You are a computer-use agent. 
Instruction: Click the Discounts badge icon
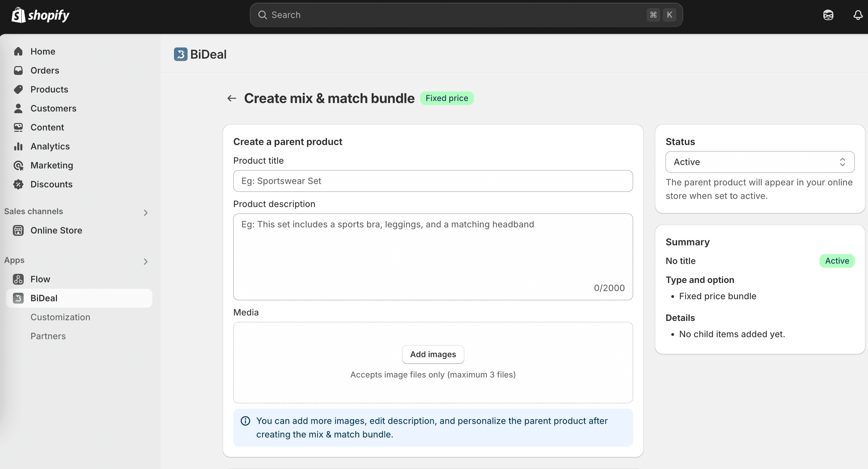pyautogui.click(x=18, y=184)
